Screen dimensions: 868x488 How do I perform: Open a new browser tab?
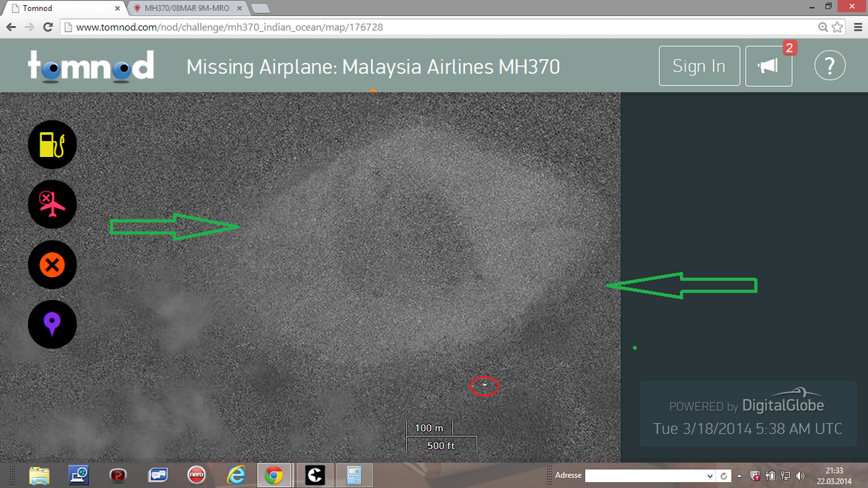click(260, 8)
